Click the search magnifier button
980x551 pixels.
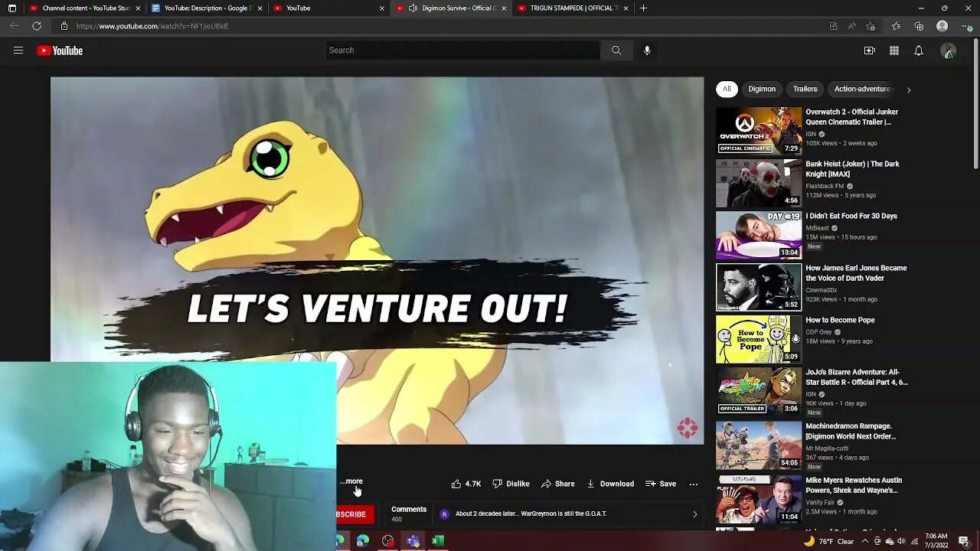(x=616, y=51)
